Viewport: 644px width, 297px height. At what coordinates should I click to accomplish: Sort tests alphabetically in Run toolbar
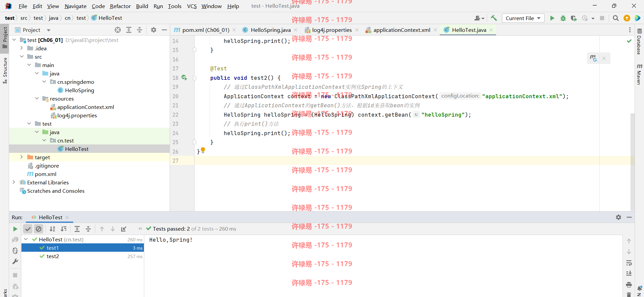(52, 229)
